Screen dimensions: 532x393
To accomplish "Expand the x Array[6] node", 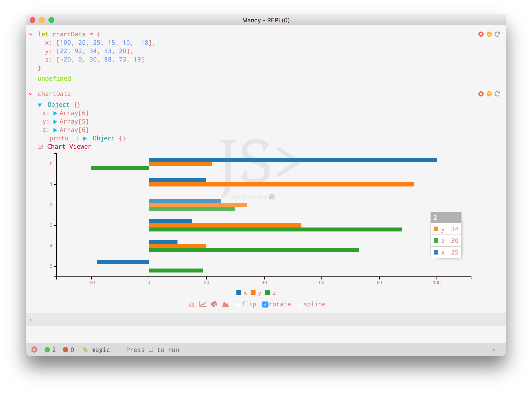I will pyautogui.click(x=55, y=113).
